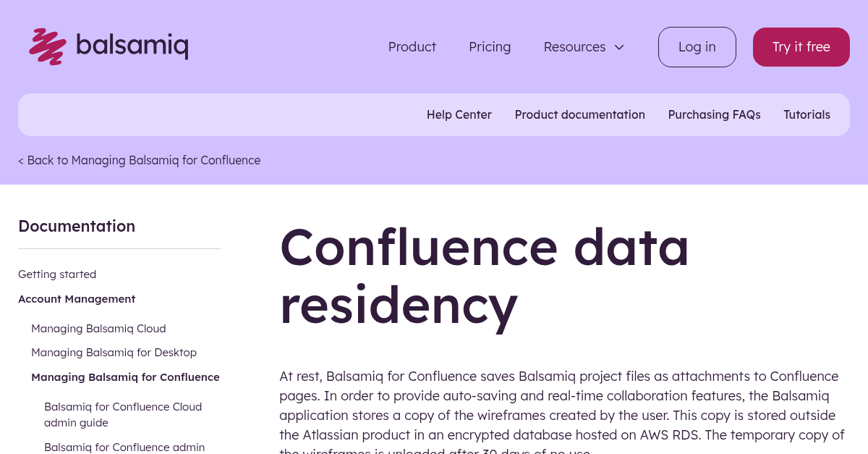Open Managing Balsamiq for Desktop

click(x=114, y=353)
